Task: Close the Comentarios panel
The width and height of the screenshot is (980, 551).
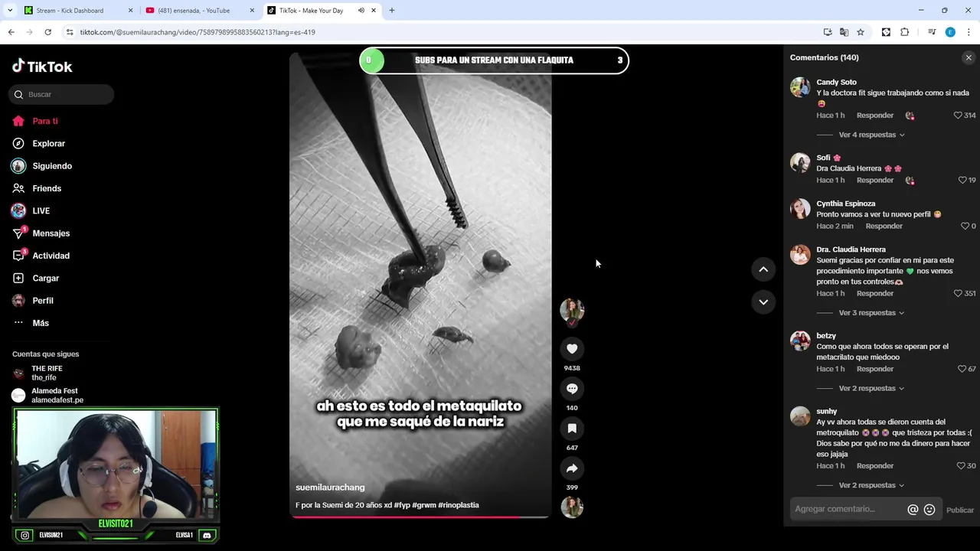Action: [x=969, y=57]
